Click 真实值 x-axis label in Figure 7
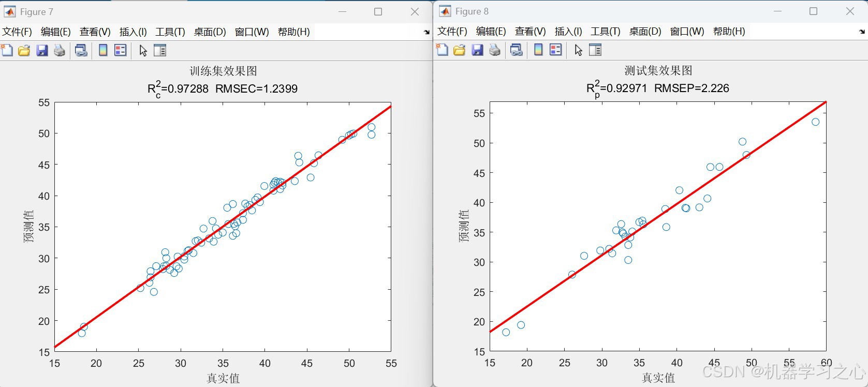Screen dimensions: 868x387 (223, 378)
